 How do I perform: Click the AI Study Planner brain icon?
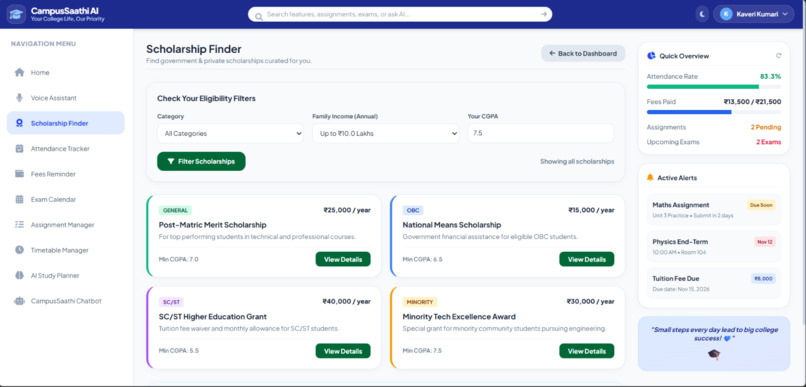[x=20, y=275]
